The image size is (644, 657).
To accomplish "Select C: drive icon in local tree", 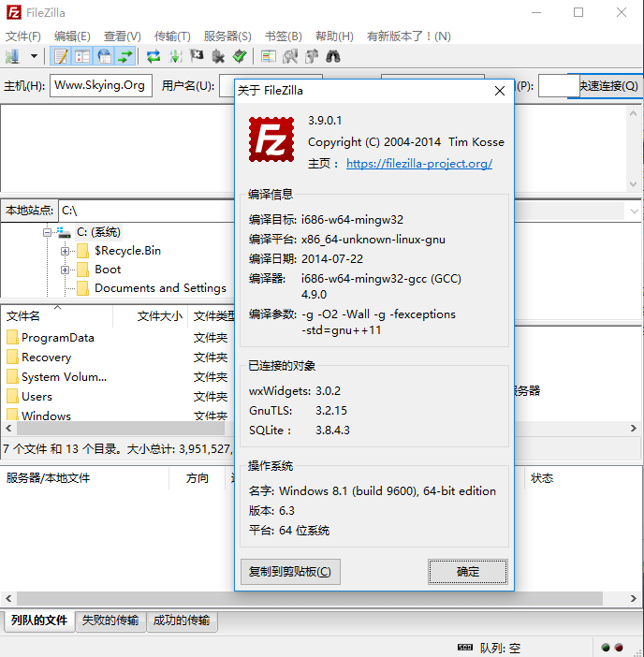I will [64, 232].
